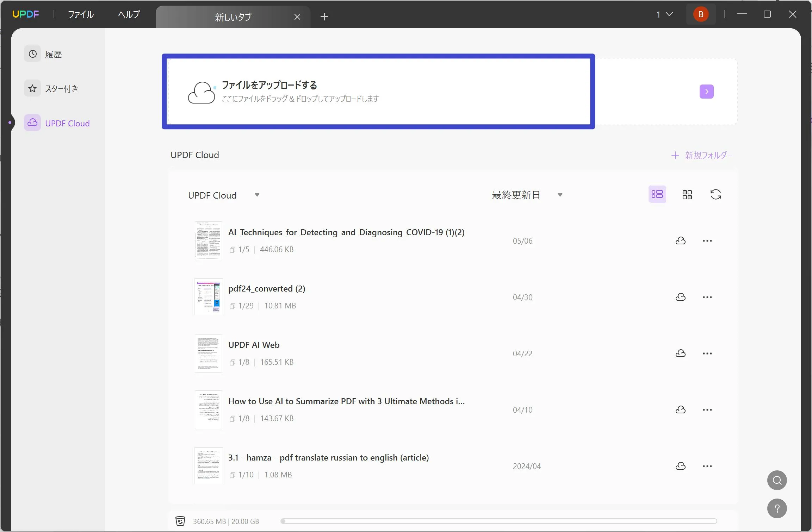This screenshot has height=532, width=812.
Task: Open the help question mark button
Action: [777, 508]
